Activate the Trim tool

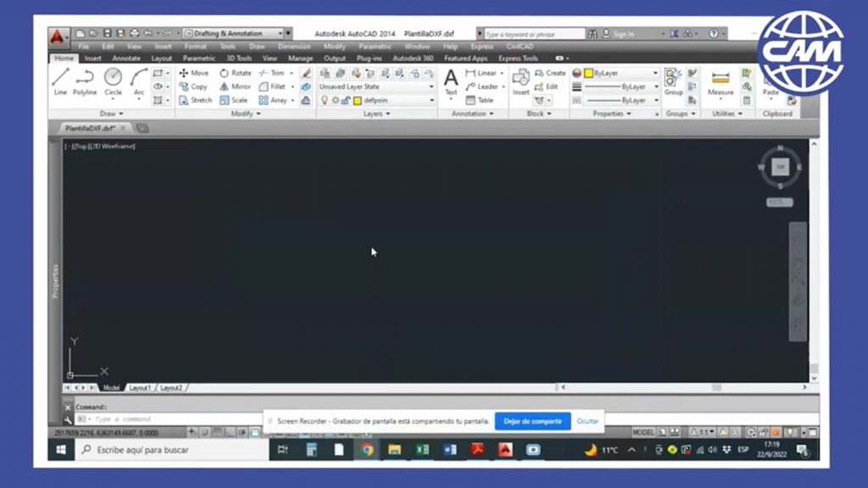pyautogui.click(x=272, y=73)
